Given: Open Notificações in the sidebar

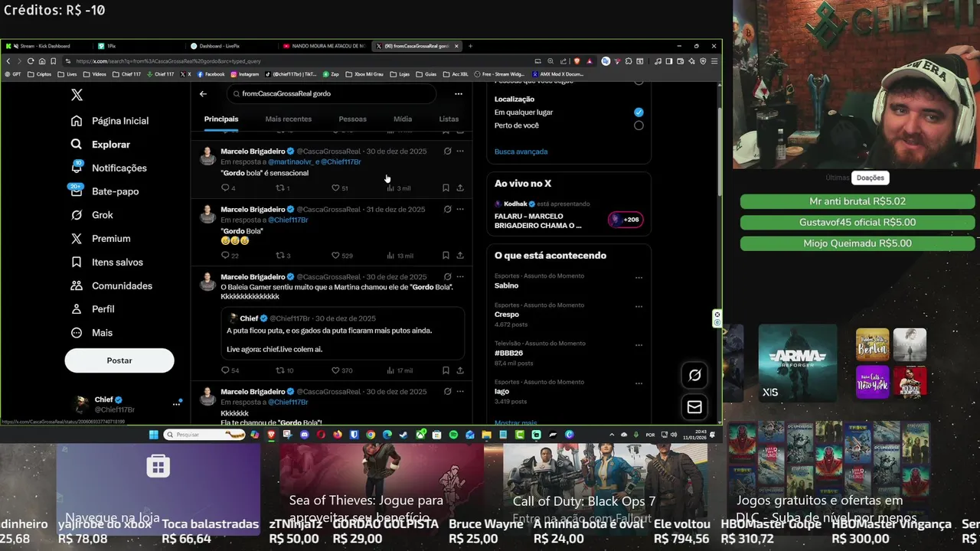Looking at the screenshot, I should [109, 168].
